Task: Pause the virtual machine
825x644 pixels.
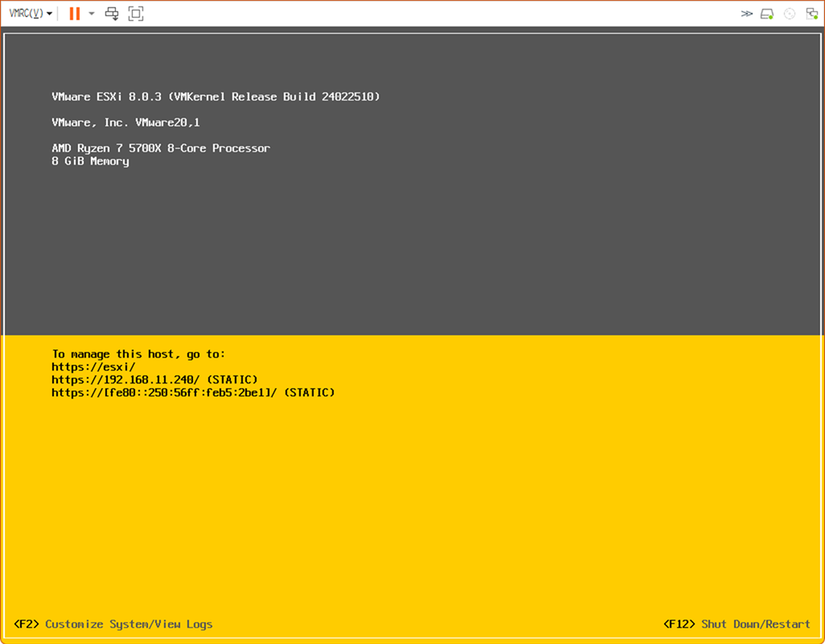Action: [75, 14]
